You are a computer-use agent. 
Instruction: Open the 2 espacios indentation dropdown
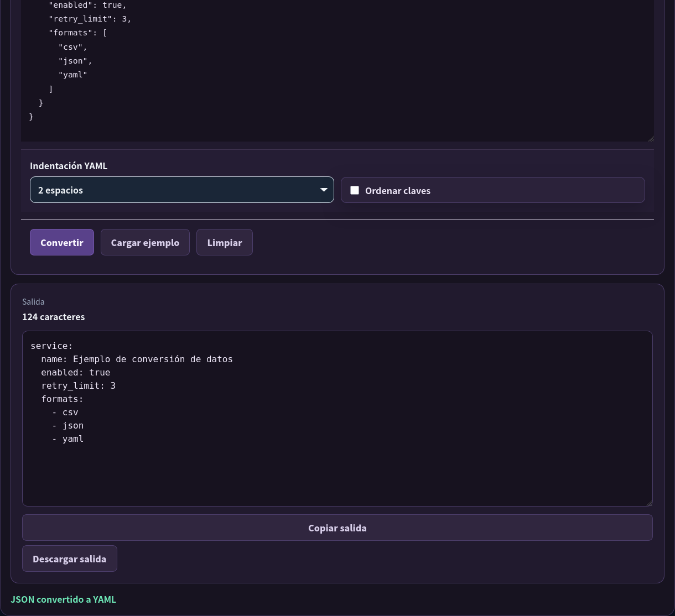[x=182, y=190]
